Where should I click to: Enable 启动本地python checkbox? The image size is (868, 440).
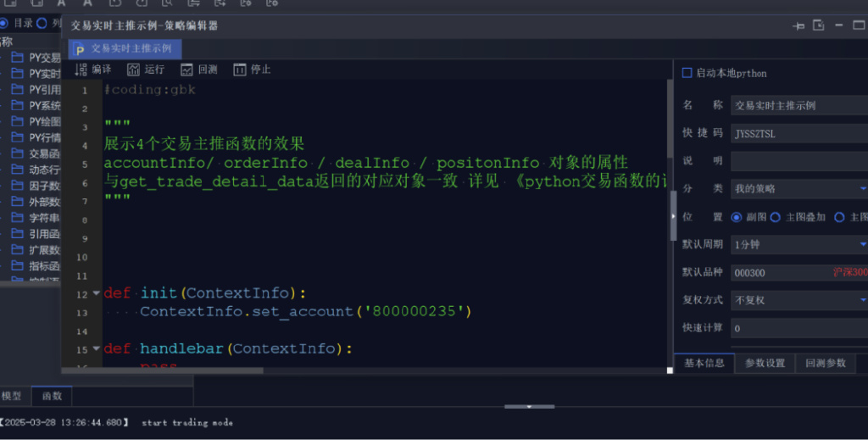click(687, 74)
